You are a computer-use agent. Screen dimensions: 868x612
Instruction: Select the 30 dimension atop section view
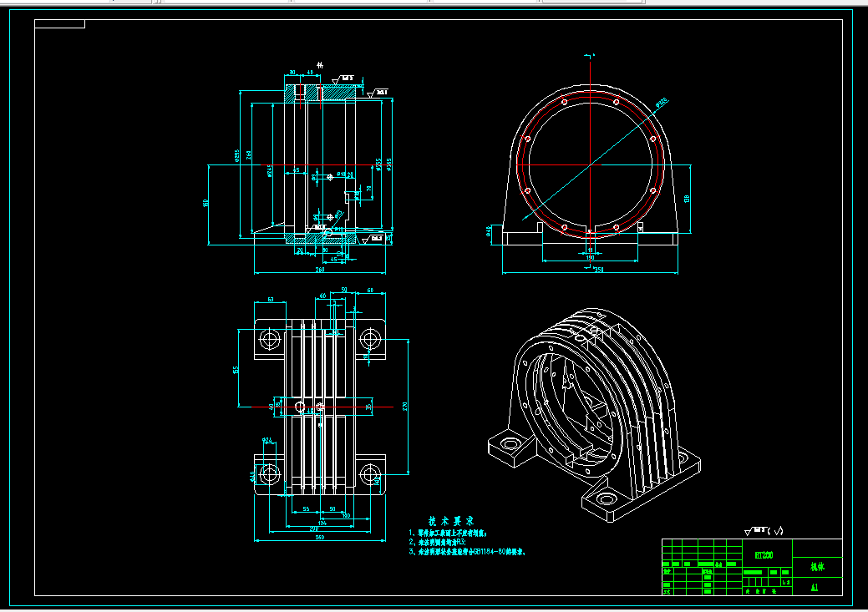[292, 73]
